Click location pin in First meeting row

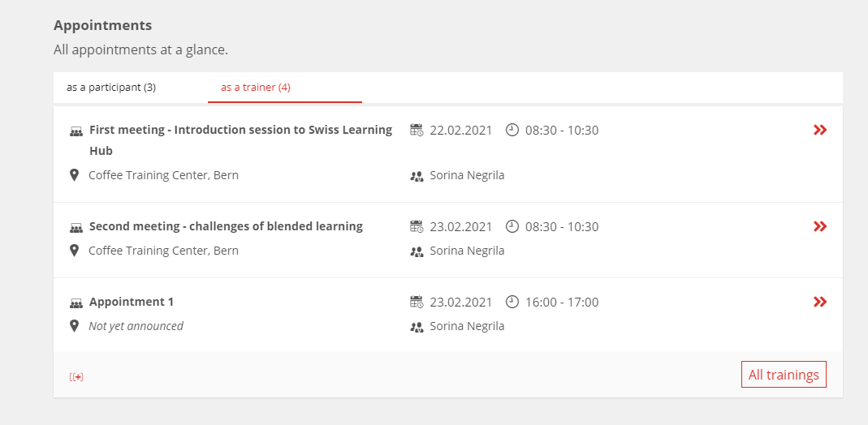[x=74, y=175]
